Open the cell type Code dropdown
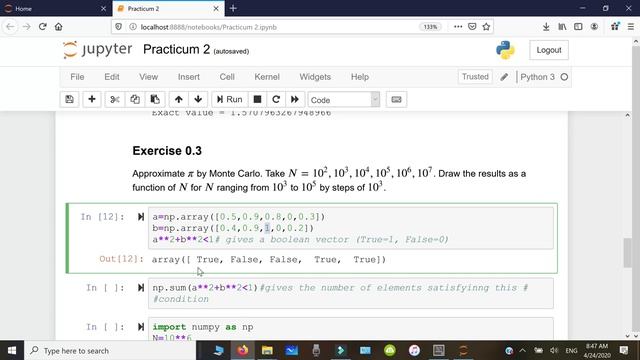 [344, 100]
